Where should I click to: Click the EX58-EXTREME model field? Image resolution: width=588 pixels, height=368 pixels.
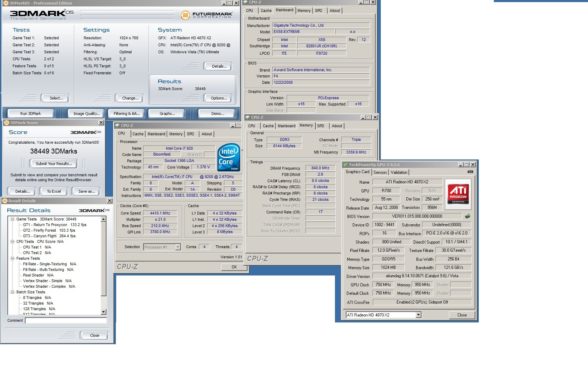(303, 32)
